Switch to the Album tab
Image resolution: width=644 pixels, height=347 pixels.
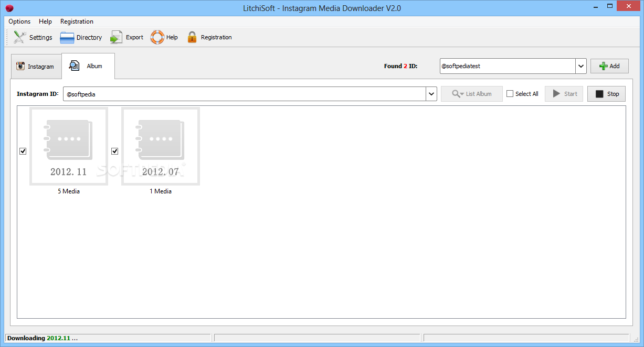pyautogui.click(x=88, y=66)
